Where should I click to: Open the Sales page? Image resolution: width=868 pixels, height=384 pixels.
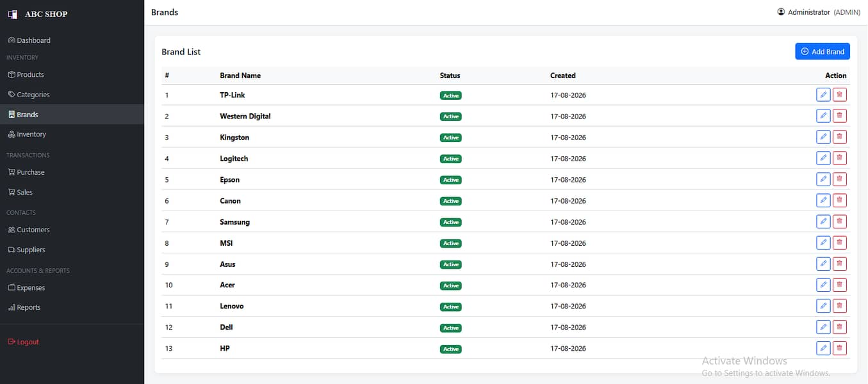click(72, 192)
